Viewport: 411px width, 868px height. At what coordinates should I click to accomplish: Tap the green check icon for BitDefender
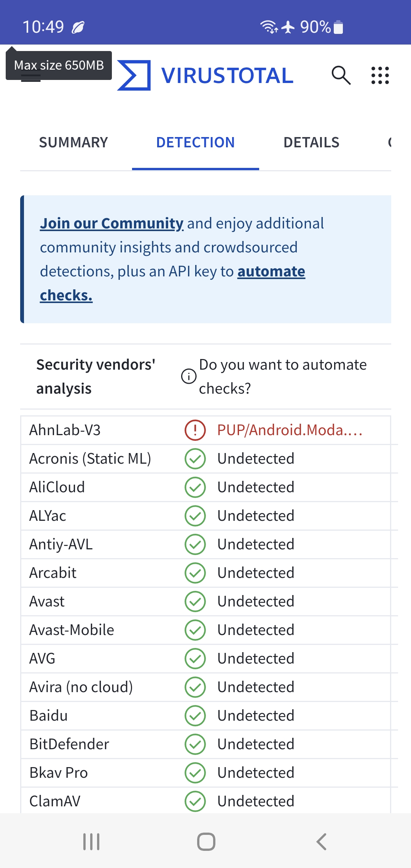[195, 744]
